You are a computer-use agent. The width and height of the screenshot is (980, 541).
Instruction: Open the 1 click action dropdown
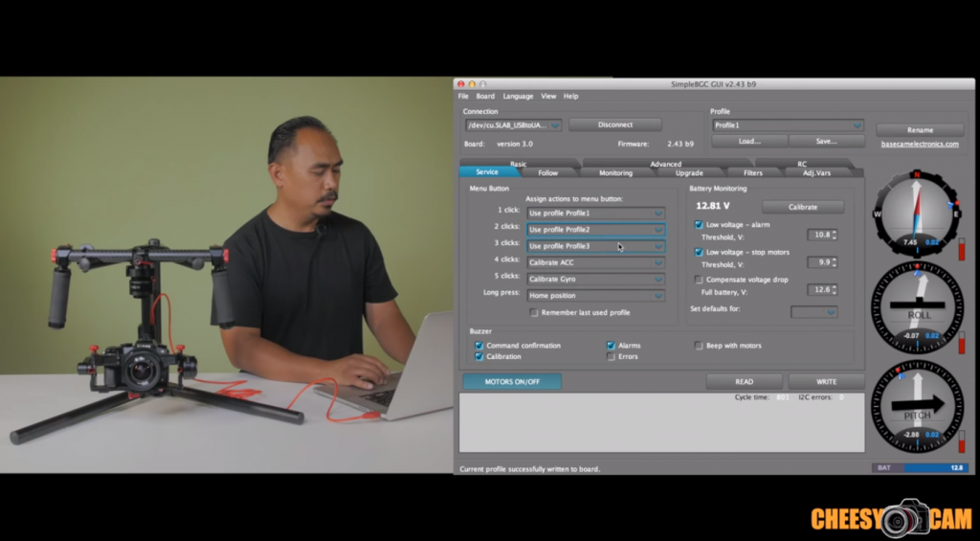[595, 214]
